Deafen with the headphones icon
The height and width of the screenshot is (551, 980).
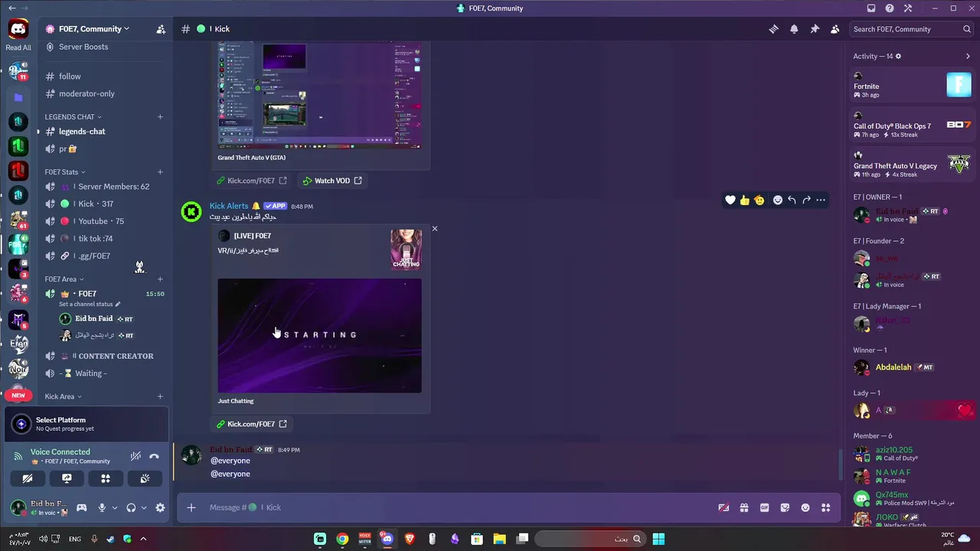pos(131,507)
